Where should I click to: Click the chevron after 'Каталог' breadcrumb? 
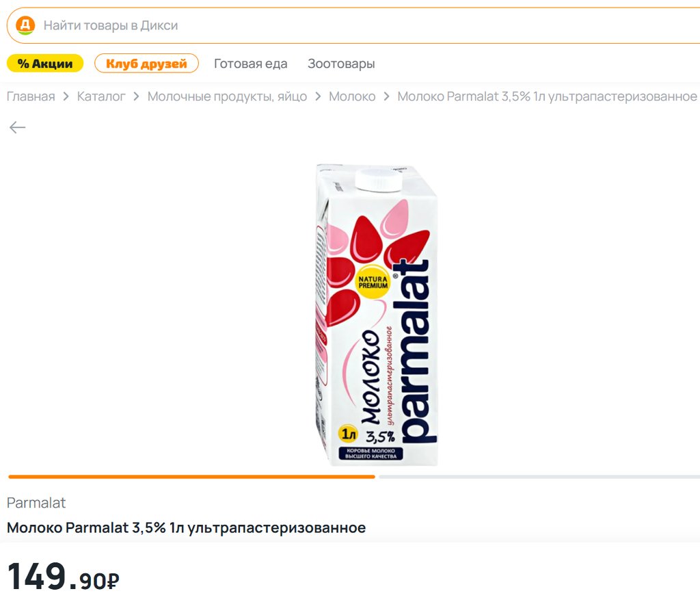point(136,96)
